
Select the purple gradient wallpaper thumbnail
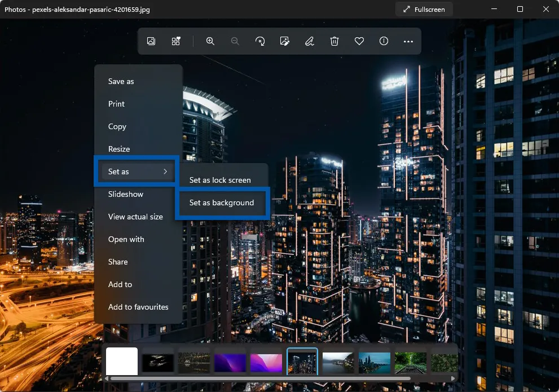230,362
